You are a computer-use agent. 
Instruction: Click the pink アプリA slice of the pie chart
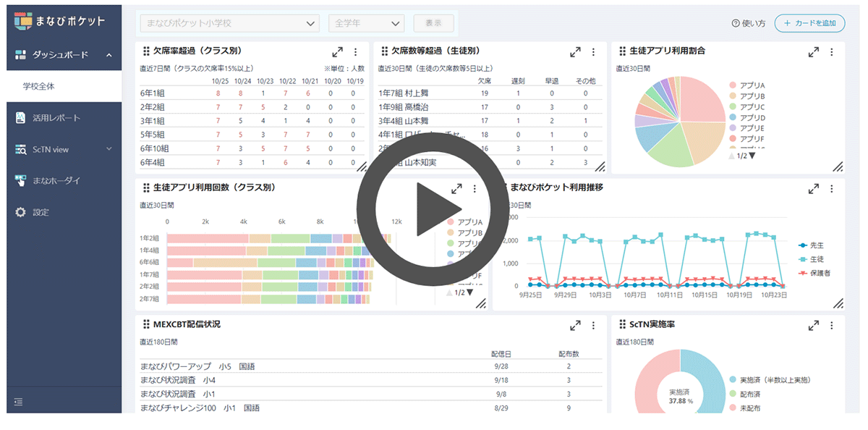pyautogui.click(x=702, y=100)
